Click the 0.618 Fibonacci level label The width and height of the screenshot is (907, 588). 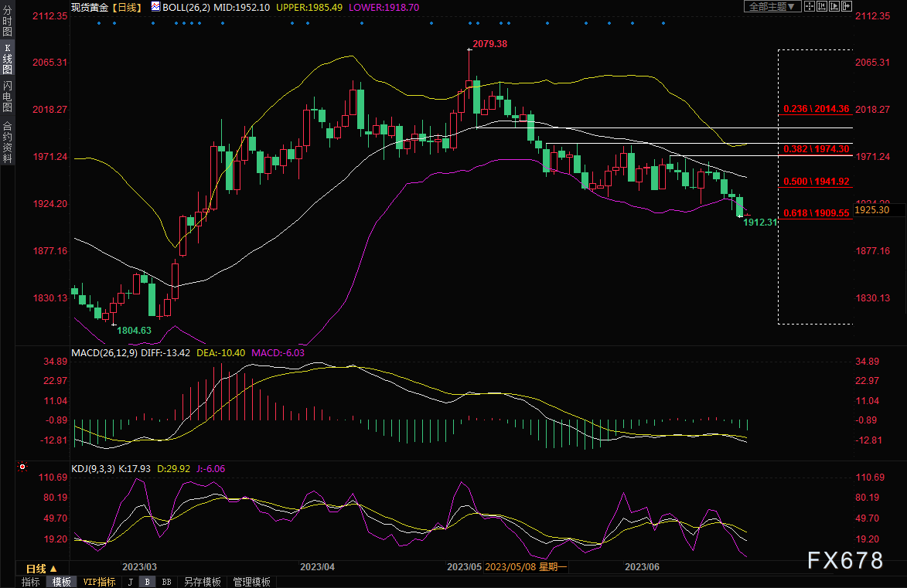(x=817, y=212)
